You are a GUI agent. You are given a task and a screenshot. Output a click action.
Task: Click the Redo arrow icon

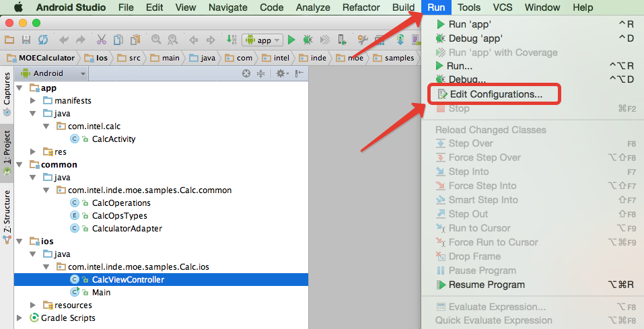(81, 40)
